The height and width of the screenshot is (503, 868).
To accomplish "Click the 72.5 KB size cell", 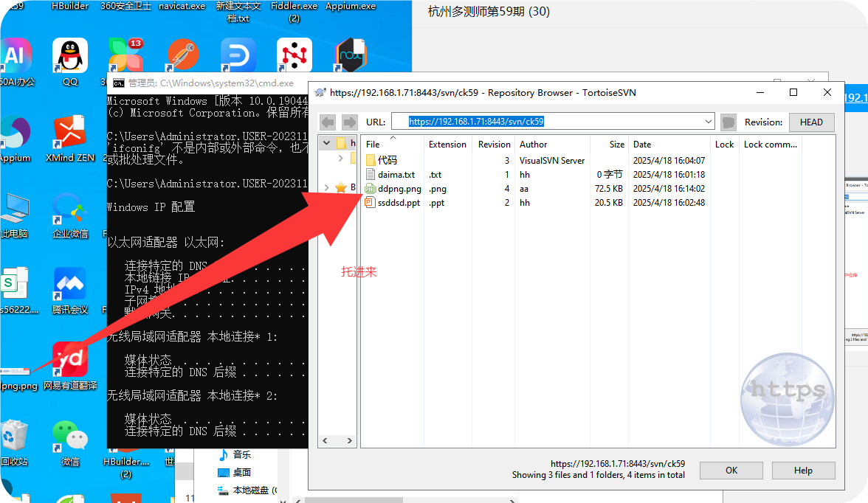I will tap(609, 189).
